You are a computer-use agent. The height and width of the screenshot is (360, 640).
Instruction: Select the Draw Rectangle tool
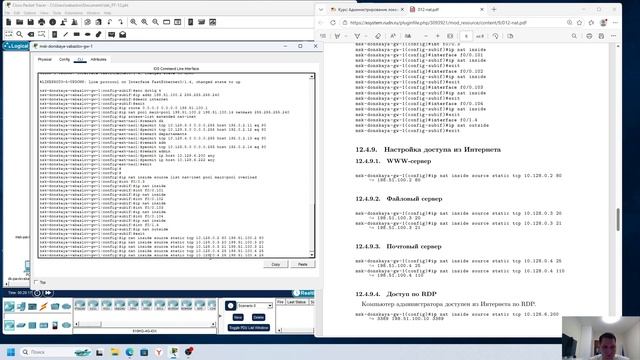(x=76, y=35)
